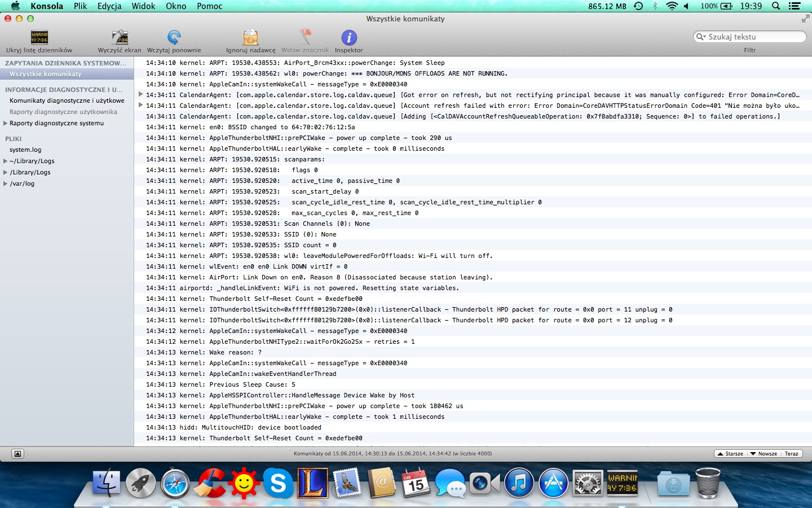
Task: Select the 'Wake reason: ?' log line
Action: pos(473,352)
